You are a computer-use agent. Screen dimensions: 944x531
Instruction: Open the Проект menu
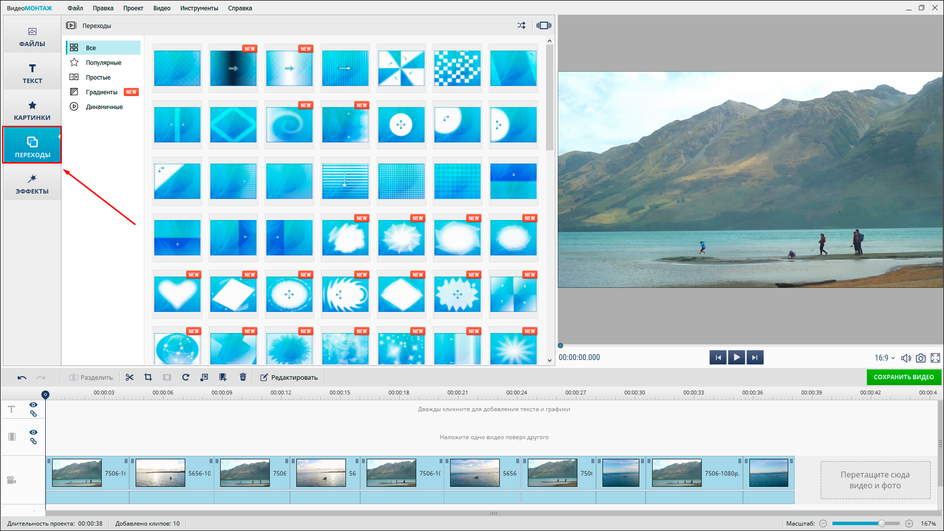coord(133,8)
